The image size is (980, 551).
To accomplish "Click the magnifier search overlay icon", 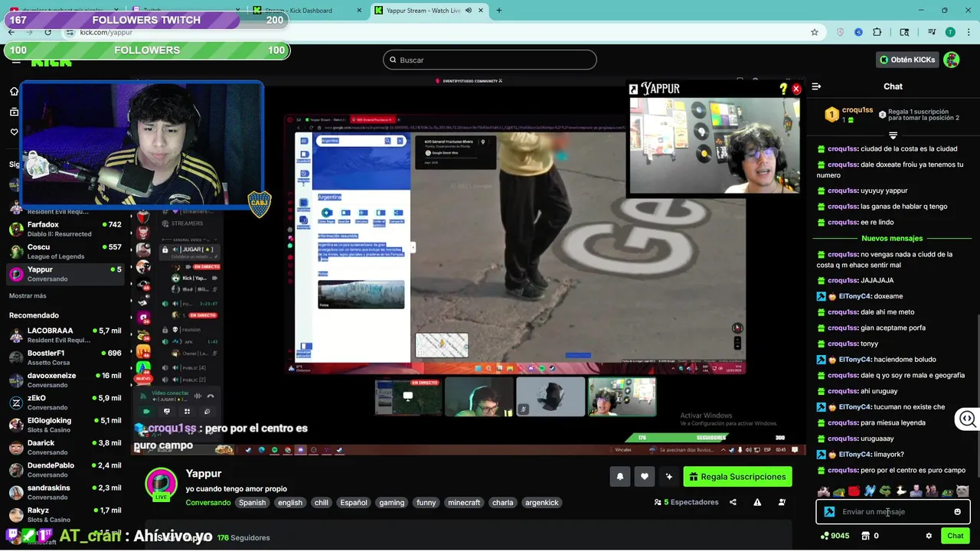I will tap(968, 419).
